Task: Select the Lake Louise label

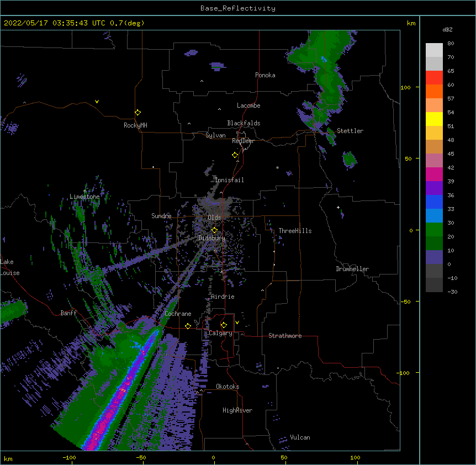Action: tap(10, 267)
